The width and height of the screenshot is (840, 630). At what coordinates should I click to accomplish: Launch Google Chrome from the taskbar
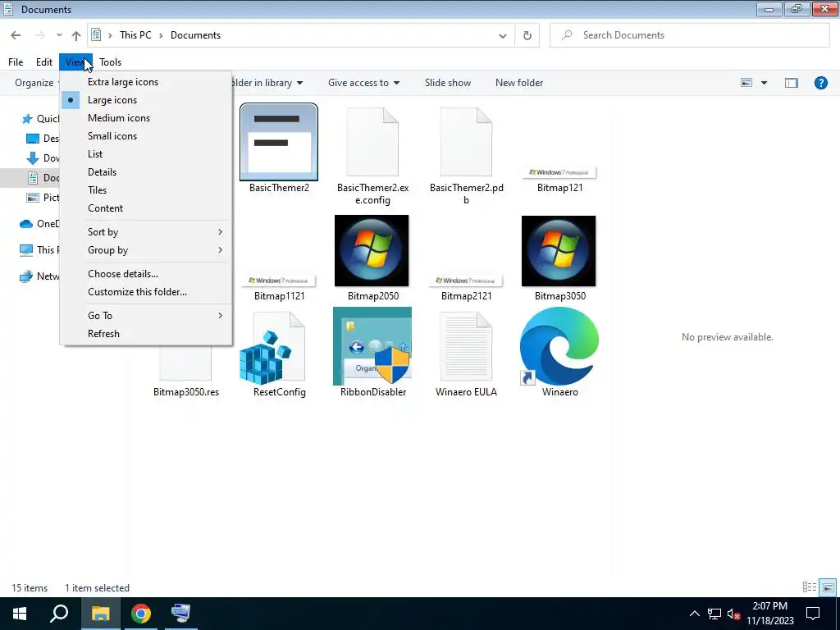[x=140, y=614]
